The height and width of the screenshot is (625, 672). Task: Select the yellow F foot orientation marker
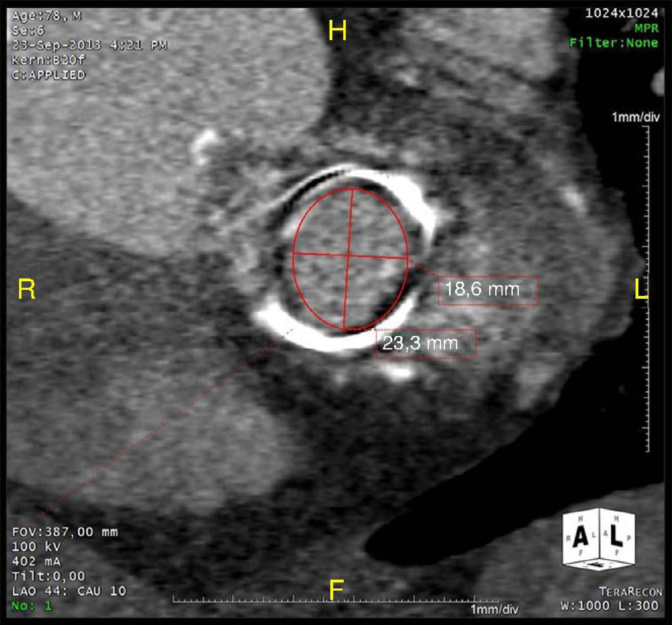click(336, 590)
